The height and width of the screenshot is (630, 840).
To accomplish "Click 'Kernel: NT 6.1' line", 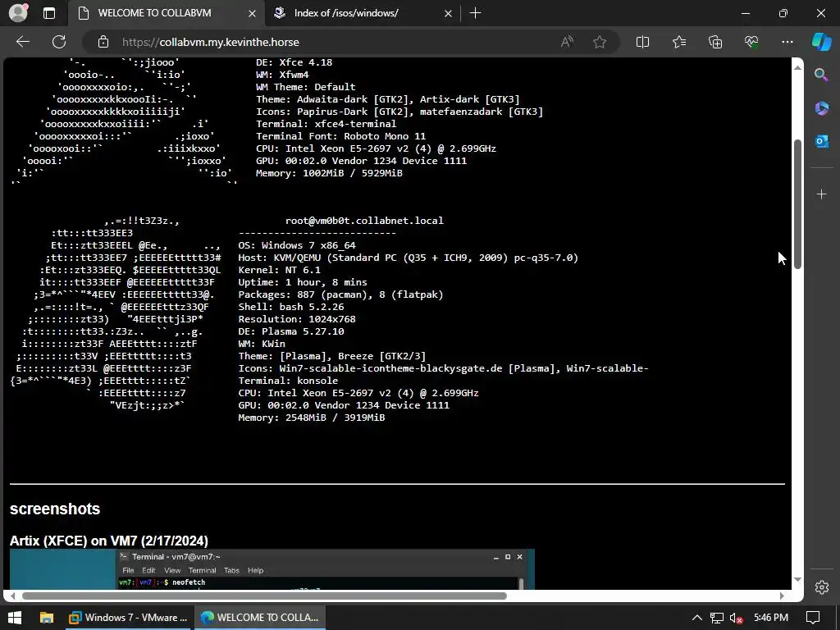I will pyautogui.click(x=279, y=270).
